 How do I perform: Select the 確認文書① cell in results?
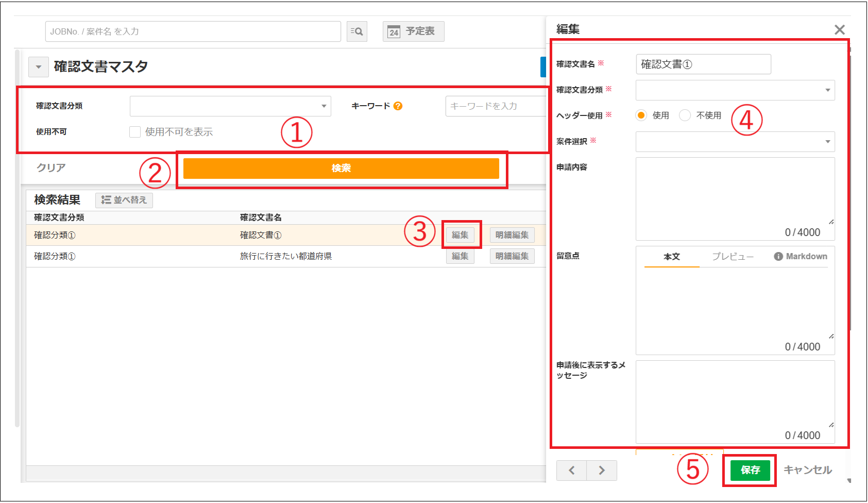261,235
